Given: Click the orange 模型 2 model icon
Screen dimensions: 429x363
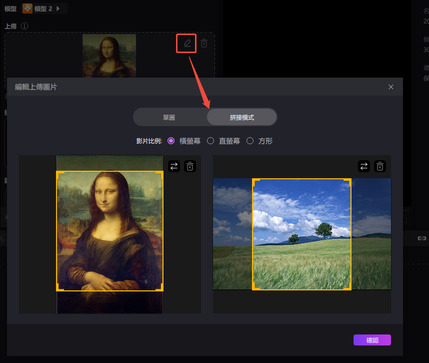Looking at the screenshot, I should click(27, 8).
